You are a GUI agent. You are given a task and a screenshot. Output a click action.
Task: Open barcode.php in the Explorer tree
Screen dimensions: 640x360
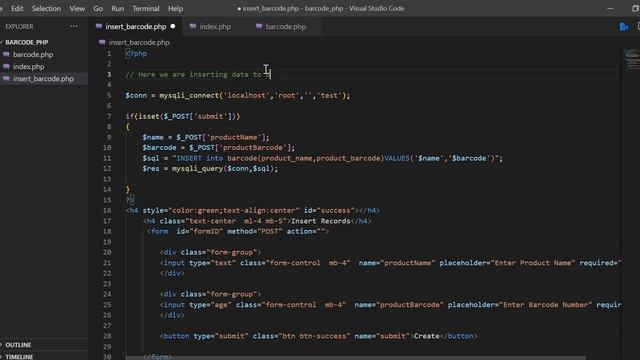(33, 54)
